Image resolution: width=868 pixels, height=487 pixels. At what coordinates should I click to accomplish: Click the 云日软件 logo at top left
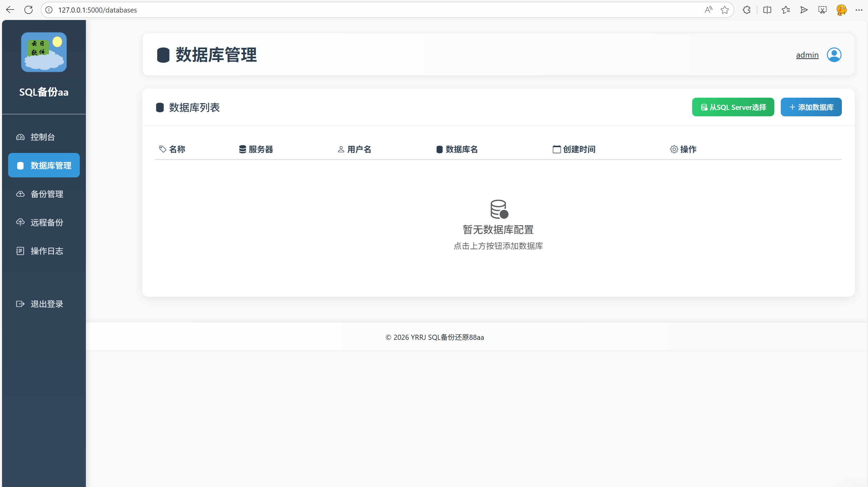tap(43, 52)
